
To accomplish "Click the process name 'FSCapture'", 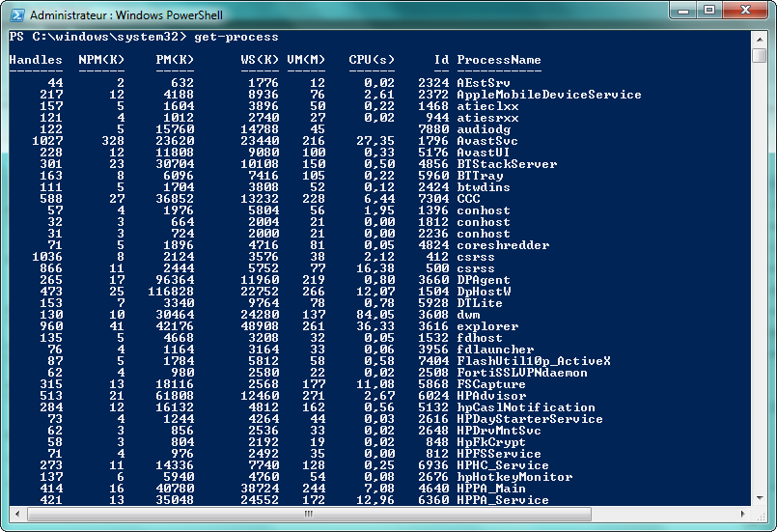I will click(x=491, y=384).
